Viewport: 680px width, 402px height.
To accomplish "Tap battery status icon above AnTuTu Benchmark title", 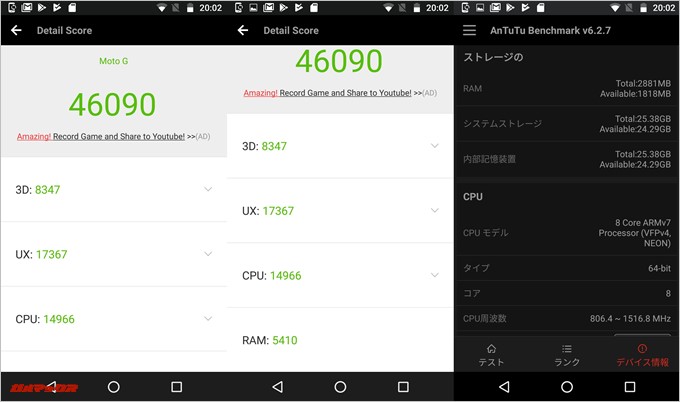I will pyautogui.click(x=644, y=8).
